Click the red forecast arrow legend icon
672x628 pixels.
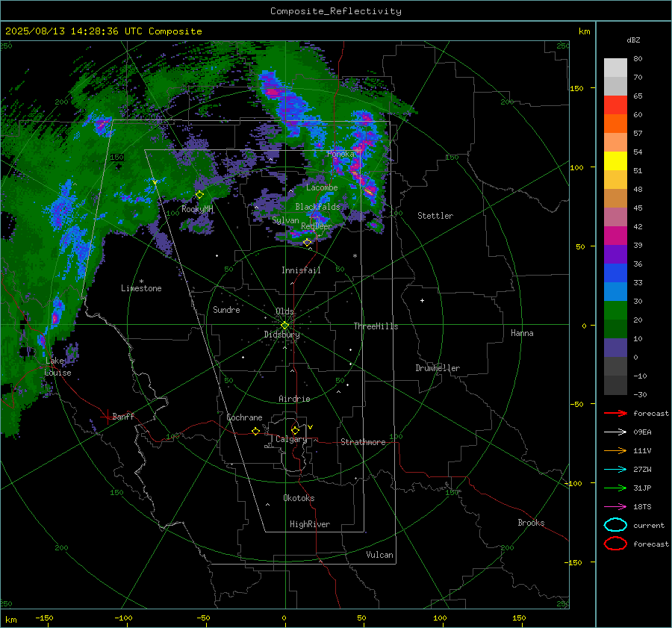point(615,413)
